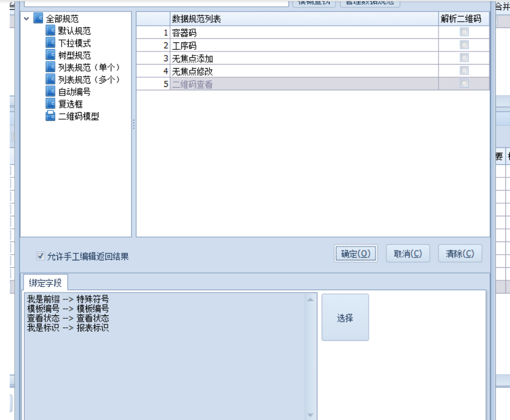Click scroll-down arrow in binding fields list

point(311,415)
